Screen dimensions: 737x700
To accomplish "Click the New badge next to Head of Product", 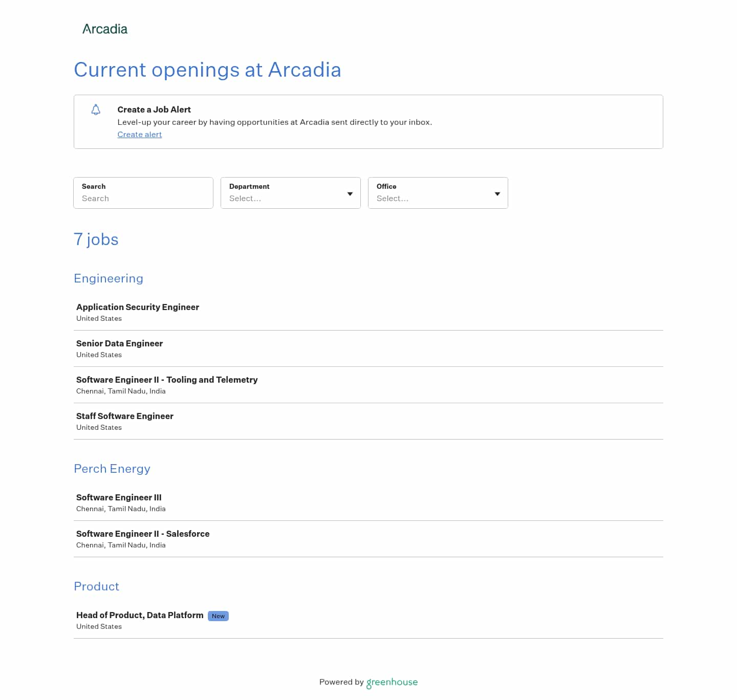I will [x=218, y=616].
